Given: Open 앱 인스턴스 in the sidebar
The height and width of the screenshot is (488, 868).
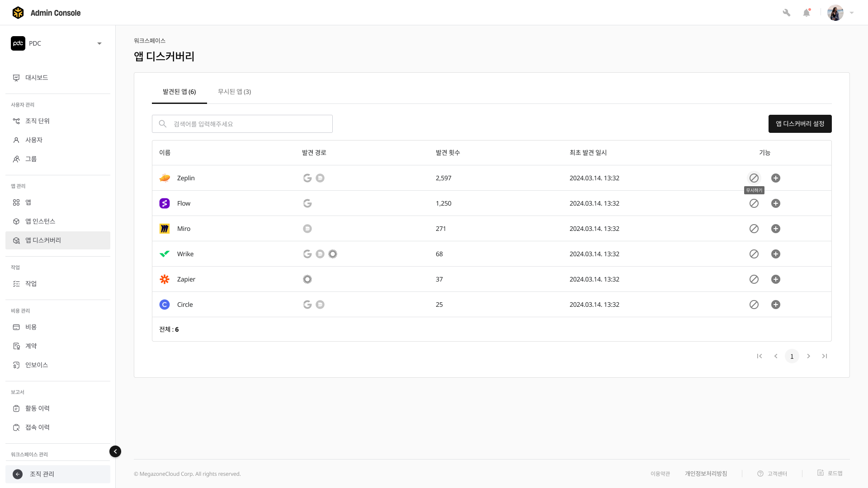Looking at the screenshot, I should [58, 221].
